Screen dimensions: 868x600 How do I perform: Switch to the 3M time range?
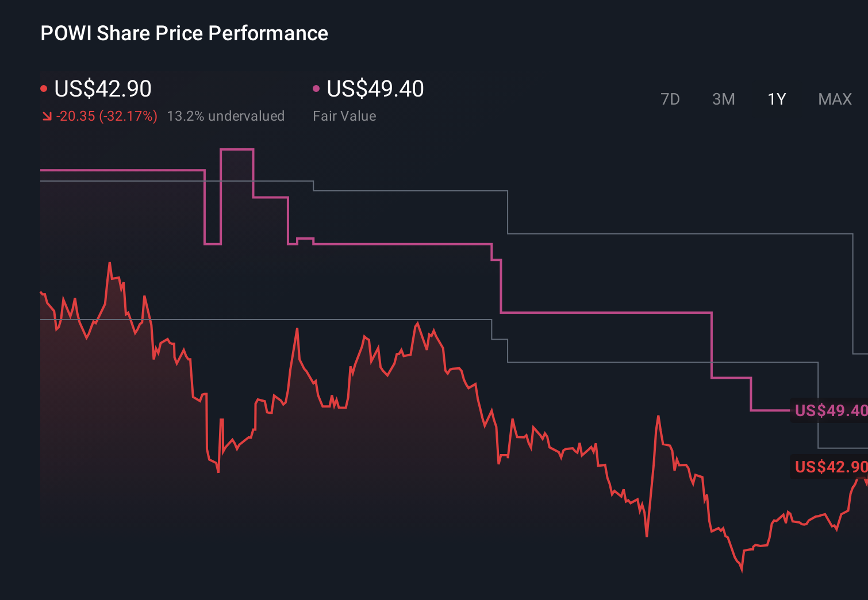point(723,99)
